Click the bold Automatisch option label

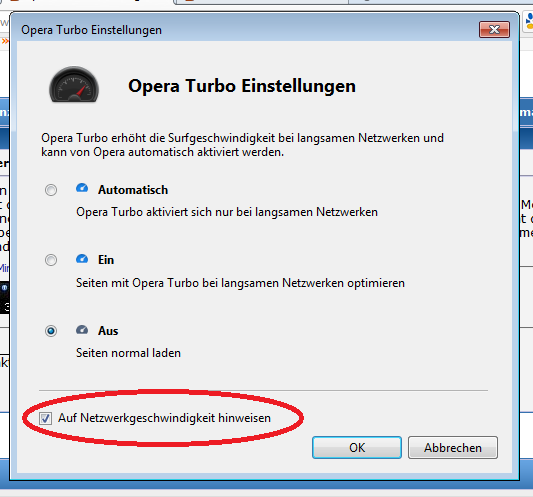(x=133, y=190)
